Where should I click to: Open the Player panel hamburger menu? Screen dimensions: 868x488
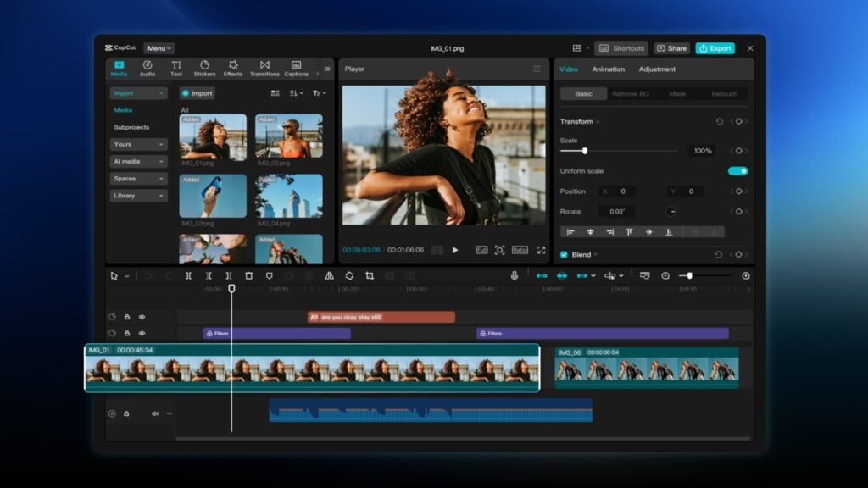coord(537,69)
